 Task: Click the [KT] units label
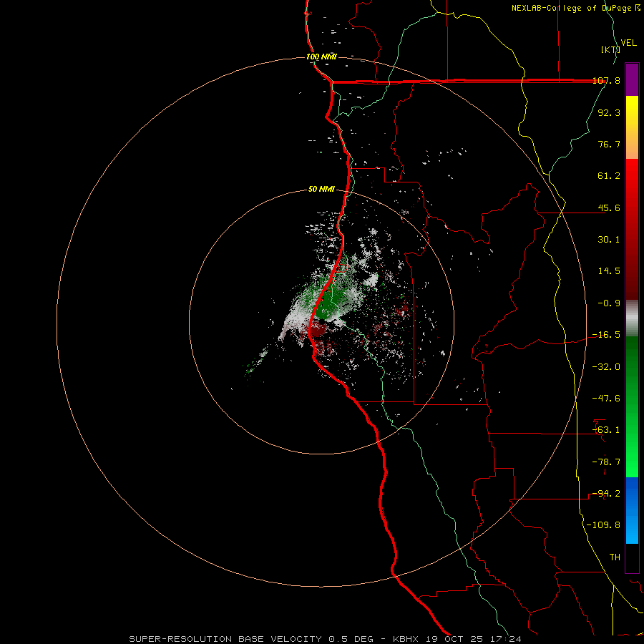pos(610,49)
